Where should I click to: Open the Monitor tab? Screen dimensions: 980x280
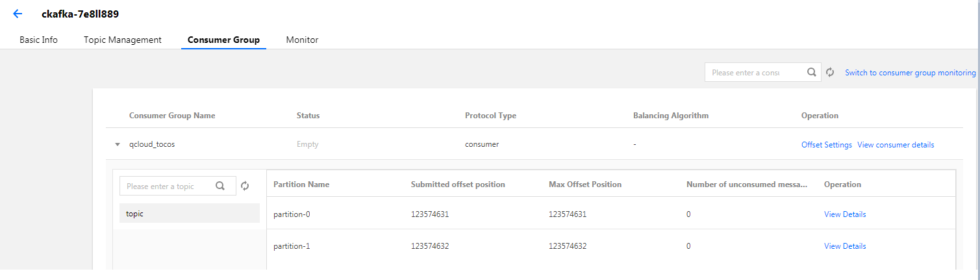point(302,40)
